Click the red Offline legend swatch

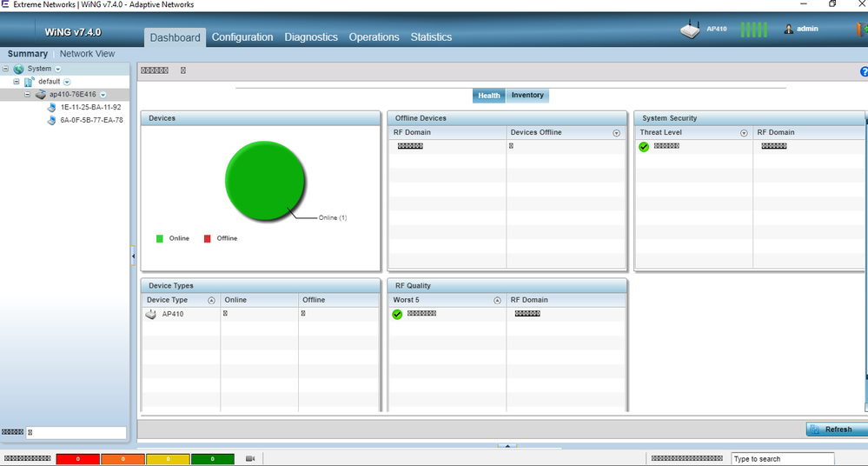tap(207, 239)
